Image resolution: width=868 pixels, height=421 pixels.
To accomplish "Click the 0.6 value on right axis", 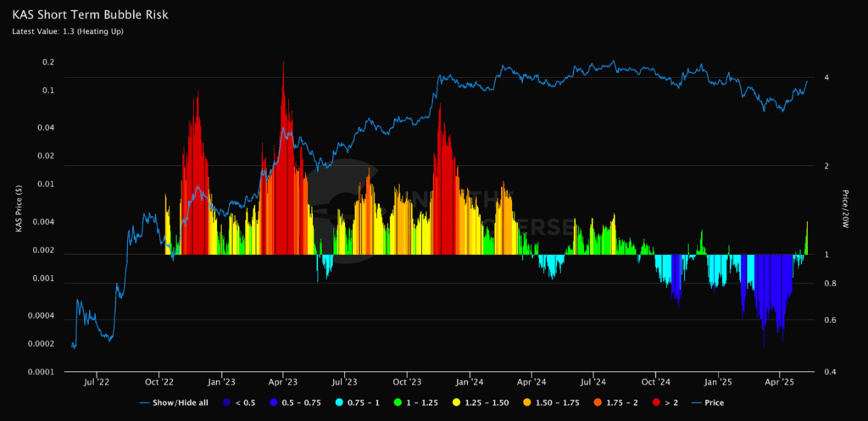I will [830, 320].
